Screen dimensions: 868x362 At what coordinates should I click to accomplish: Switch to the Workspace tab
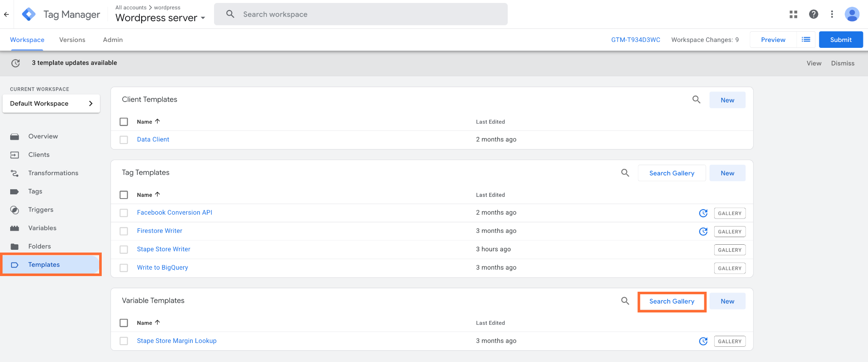(27, 40)
